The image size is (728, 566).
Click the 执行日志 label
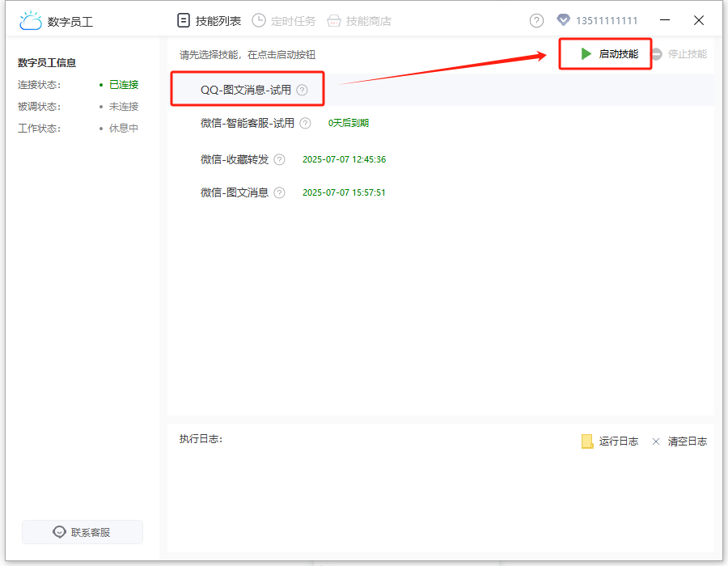pos(201,439)
